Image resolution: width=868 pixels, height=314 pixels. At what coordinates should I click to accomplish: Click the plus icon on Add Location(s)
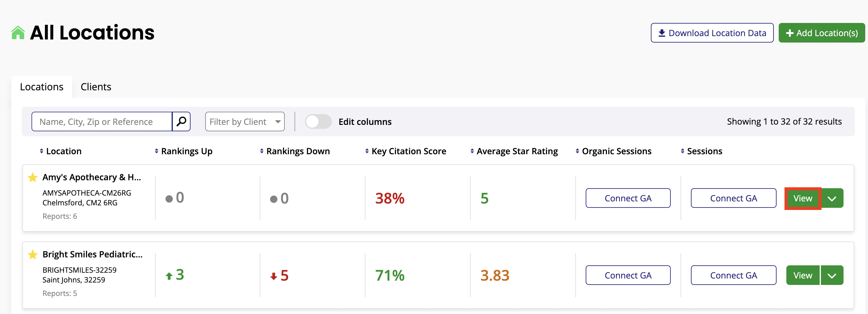790,33
